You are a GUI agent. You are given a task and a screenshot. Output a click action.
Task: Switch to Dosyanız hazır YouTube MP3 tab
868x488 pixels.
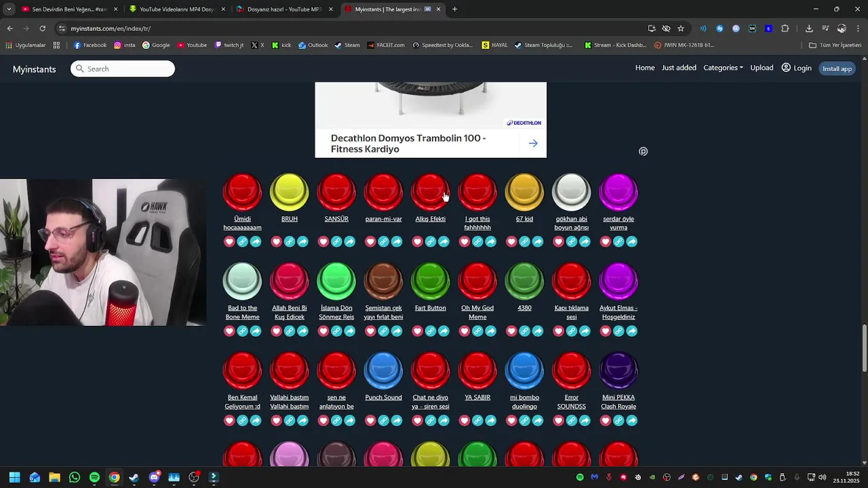[x=283, y=9]
